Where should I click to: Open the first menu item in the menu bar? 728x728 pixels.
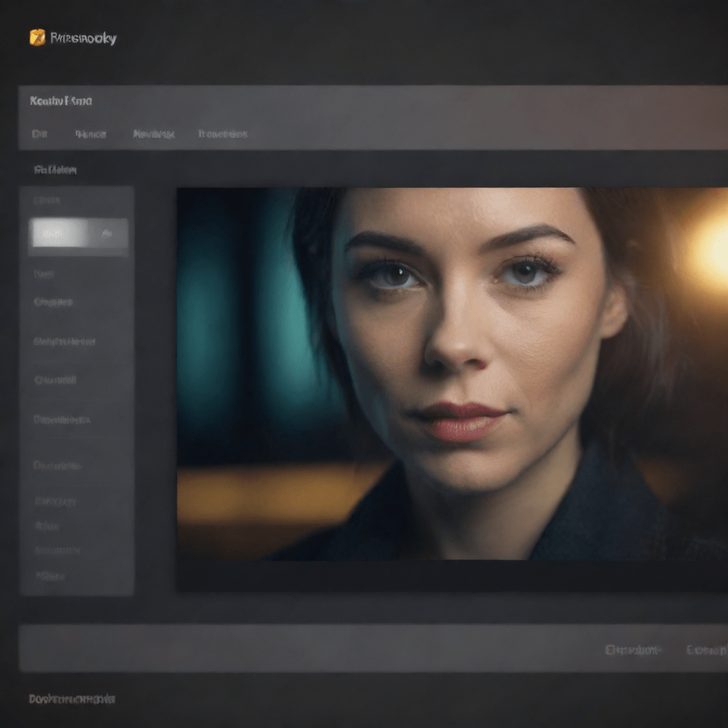(x=39, y=134)
